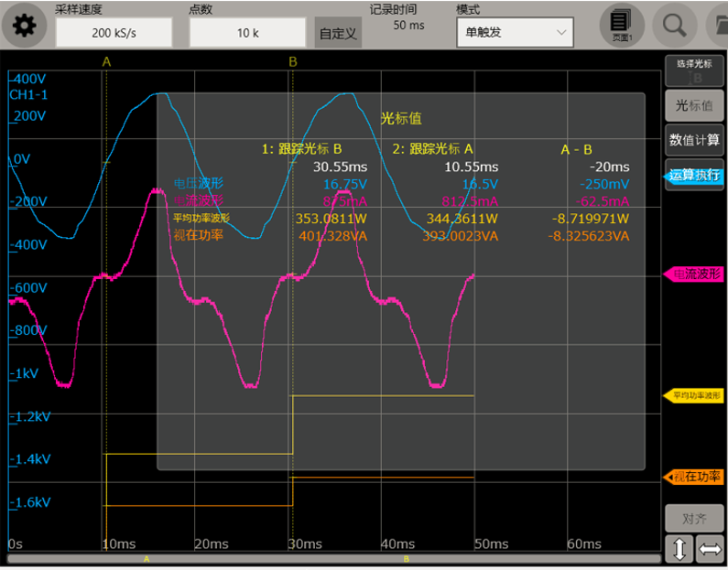Open the 模式 trigger mode dropdown

coord(514,32)
